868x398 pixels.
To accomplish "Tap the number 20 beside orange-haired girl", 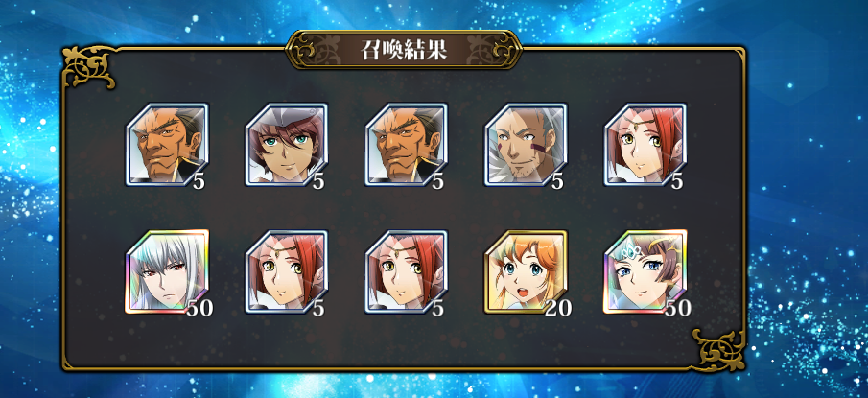I will 558,309.
